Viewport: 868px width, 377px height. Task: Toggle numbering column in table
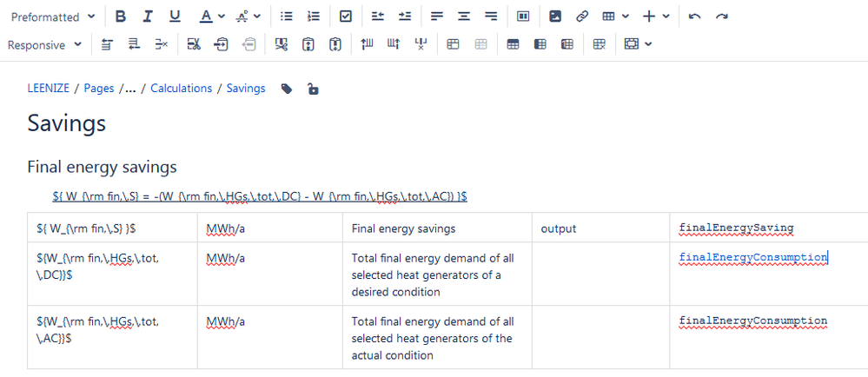click(x=567, y=45)
